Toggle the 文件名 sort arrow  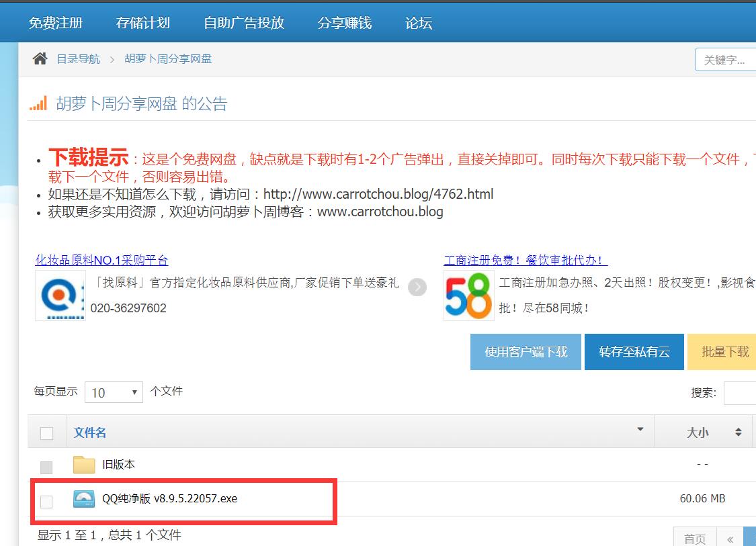tap(640, 429)
